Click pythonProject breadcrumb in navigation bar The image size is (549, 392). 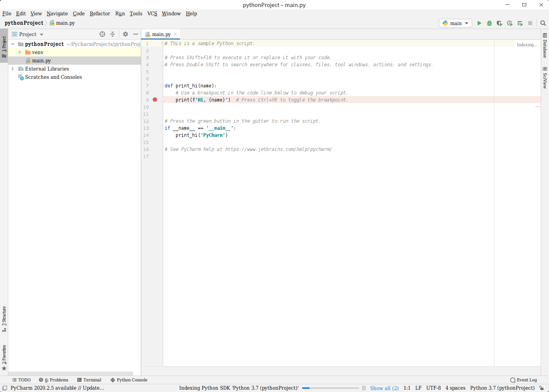[24, 23]
